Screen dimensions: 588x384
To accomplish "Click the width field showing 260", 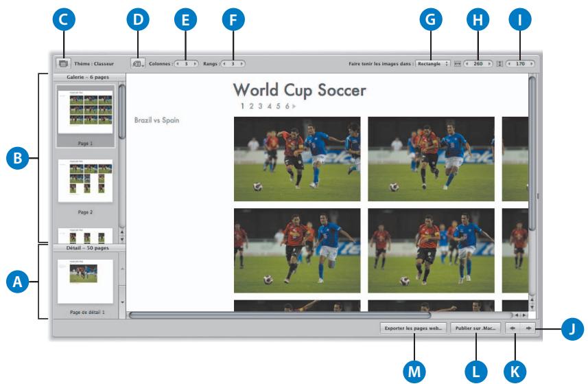I will pos(478,64).
